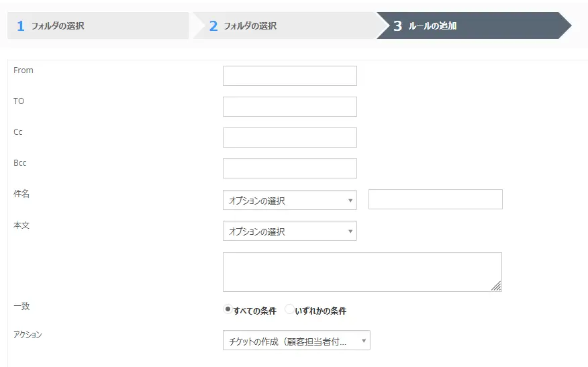Expand the 本文 option dropdown

289,231
